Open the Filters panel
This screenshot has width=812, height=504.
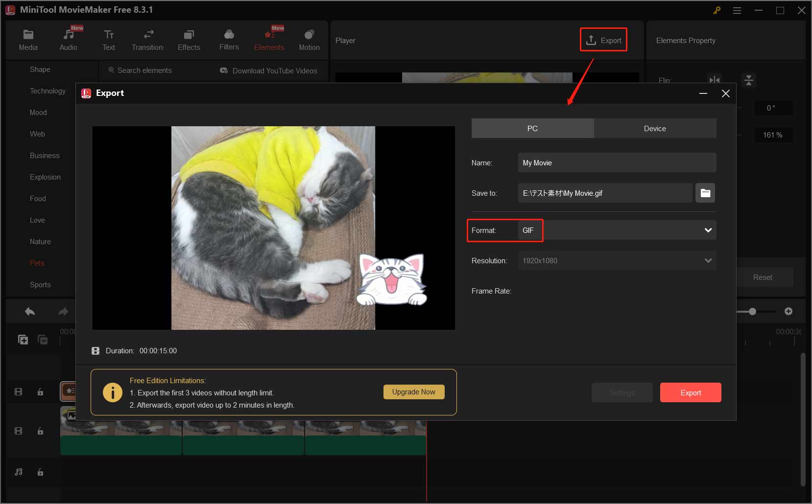tap(229, 40)
